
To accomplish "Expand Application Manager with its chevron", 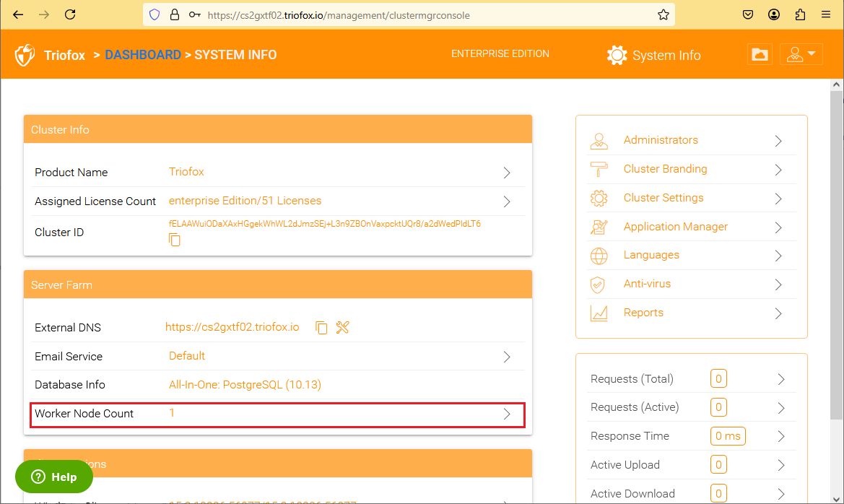I will tap(778, 227).
